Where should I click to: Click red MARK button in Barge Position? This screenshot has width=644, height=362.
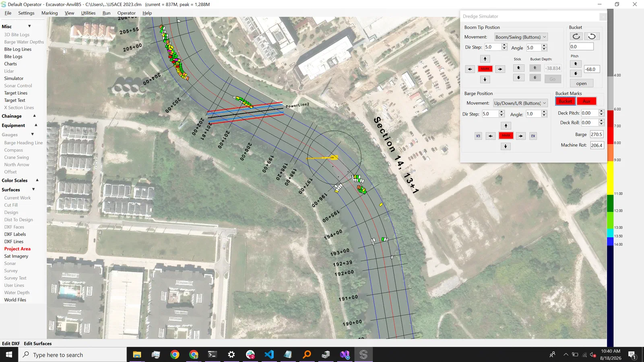[x=506, y=136]
